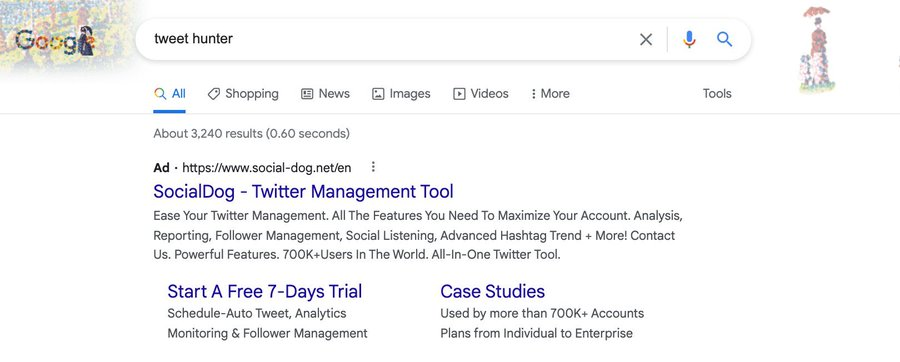Click the Images tab picture icon

(x=378, y=94)
